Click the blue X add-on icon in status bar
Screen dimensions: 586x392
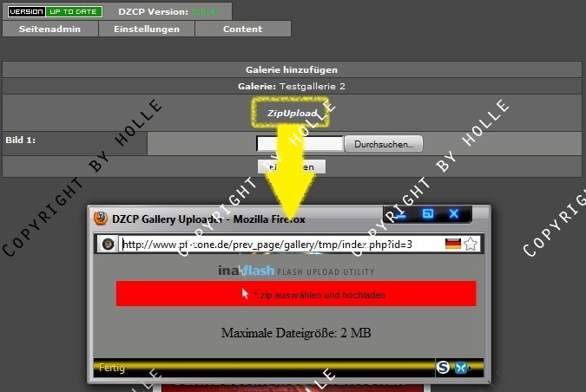pos(460,367)
